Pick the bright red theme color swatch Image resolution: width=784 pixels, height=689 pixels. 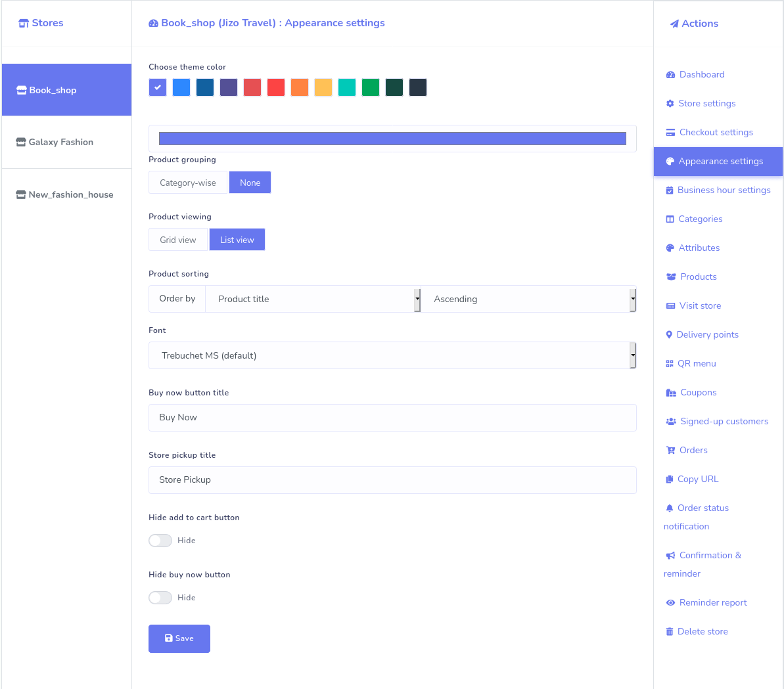point(276,87)
